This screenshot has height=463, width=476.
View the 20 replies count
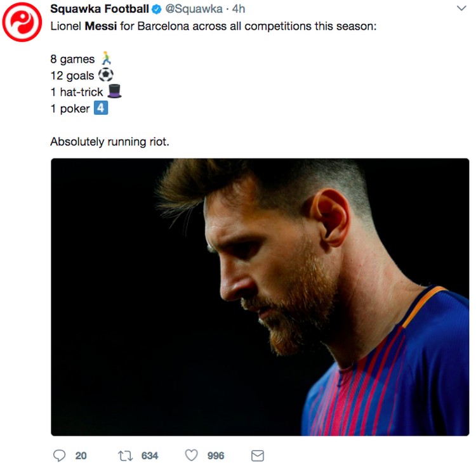click(x=81, y=455)
